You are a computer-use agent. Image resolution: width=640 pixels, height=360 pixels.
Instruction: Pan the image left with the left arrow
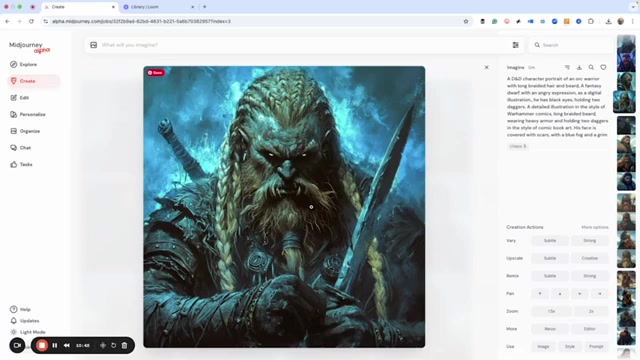coord(580,293)
